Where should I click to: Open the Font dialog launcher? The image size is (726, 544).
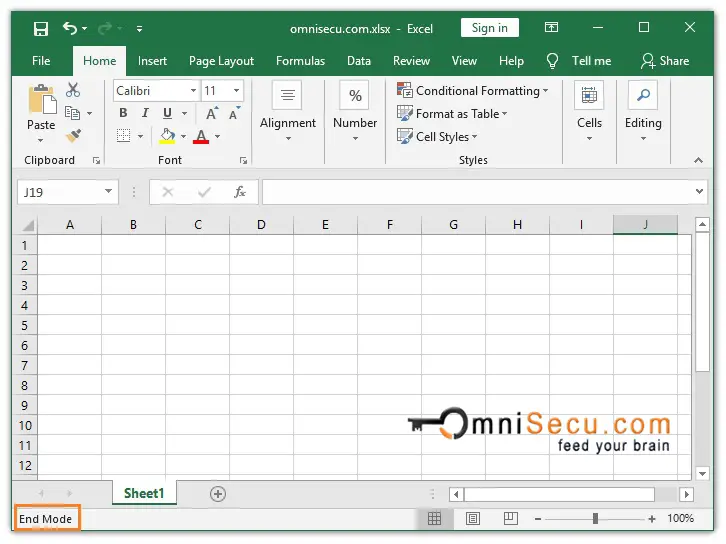pos(243,161)
